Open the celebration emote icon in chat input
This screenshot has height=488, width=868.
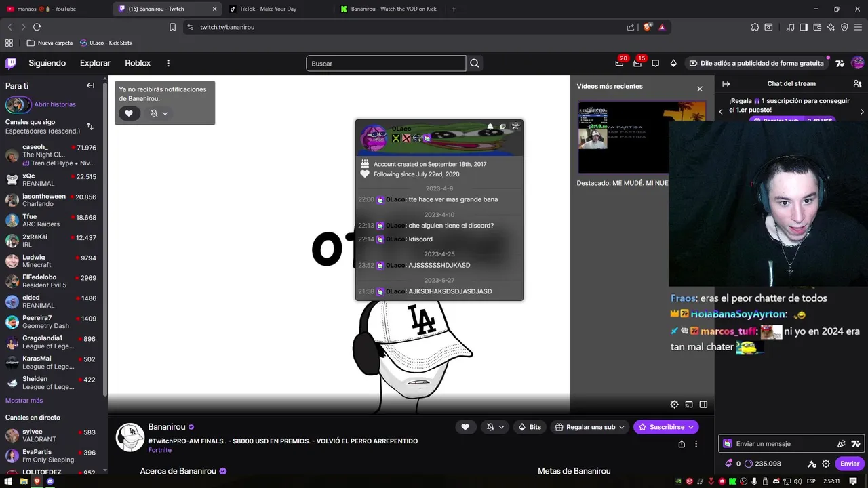(x=842, y=444)
